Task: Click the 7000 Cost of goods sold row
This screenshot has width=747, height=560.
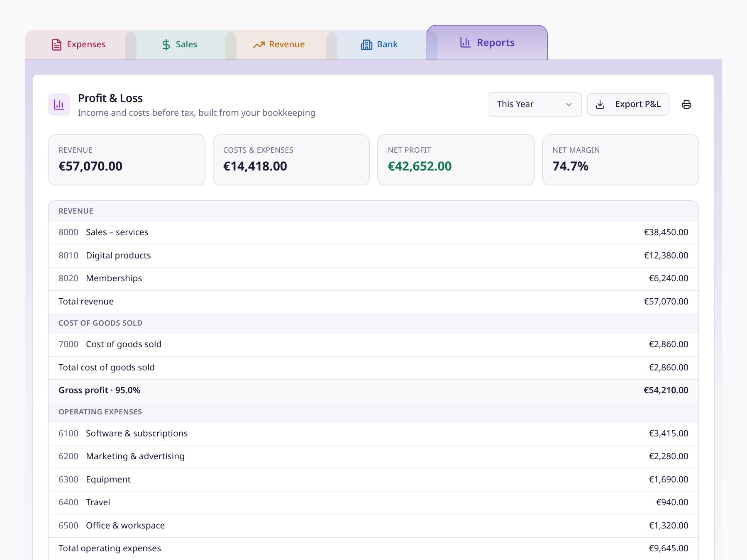Action: click(373, 344)
